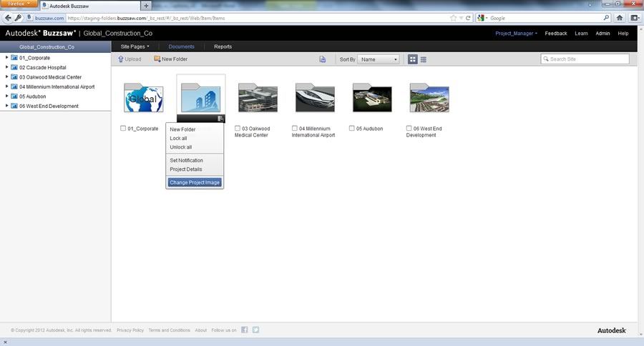Open the Privacy Policy footer link
This screenshot has width=644, height=346.
(x=130, y=330)
